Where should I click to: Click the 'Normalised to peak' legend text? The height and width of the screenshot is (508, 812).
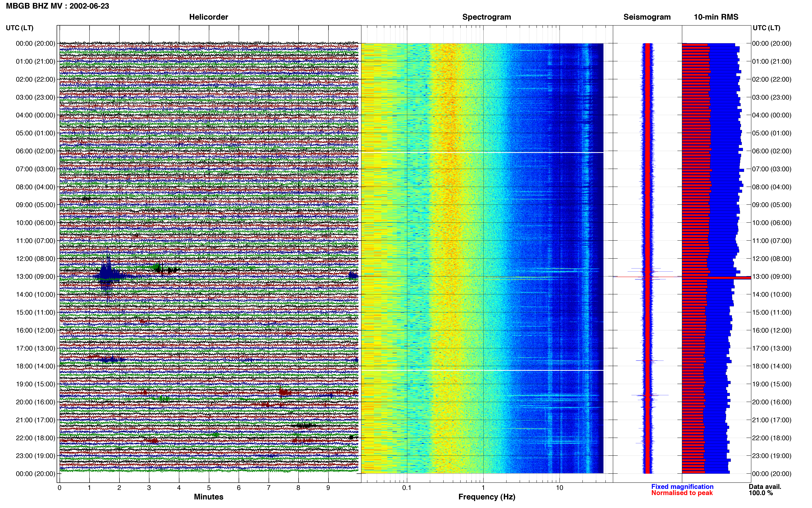click(x=682, y=493)
